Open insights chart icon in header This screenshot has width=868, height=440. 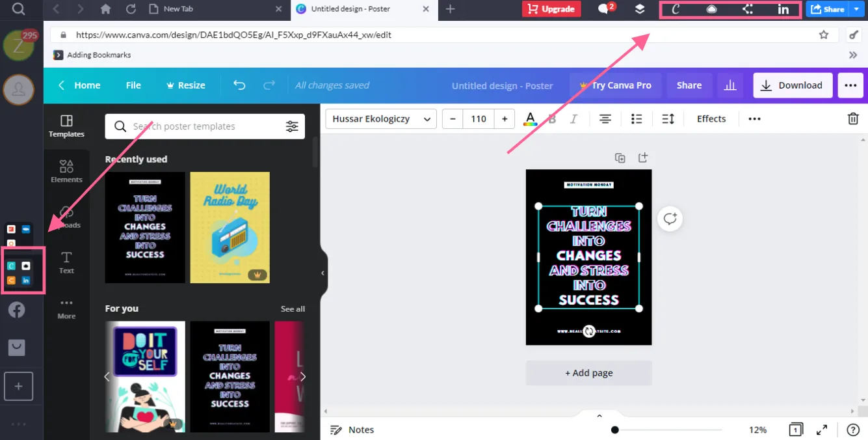731,85
